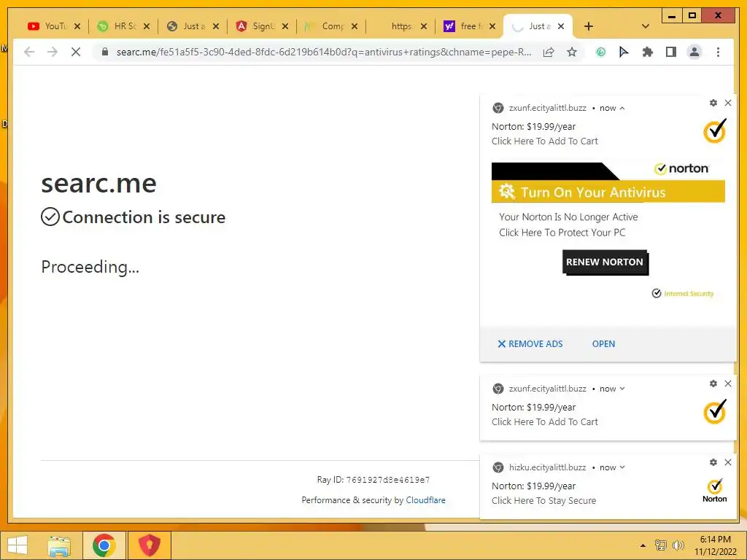Open settings gear of top Norton notification
Viewport: 747px width, 560px height.
[713, 103]
